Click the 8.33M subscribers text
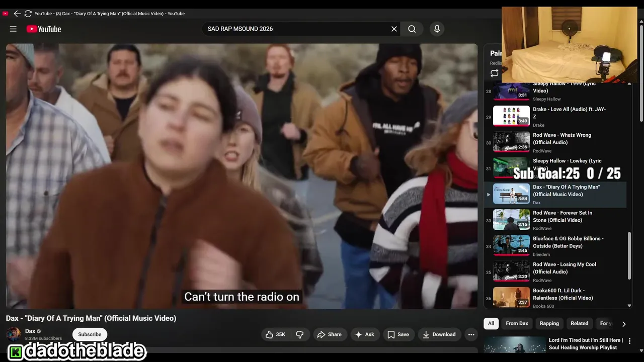This screenshot has width=644, height=362. 43,339
